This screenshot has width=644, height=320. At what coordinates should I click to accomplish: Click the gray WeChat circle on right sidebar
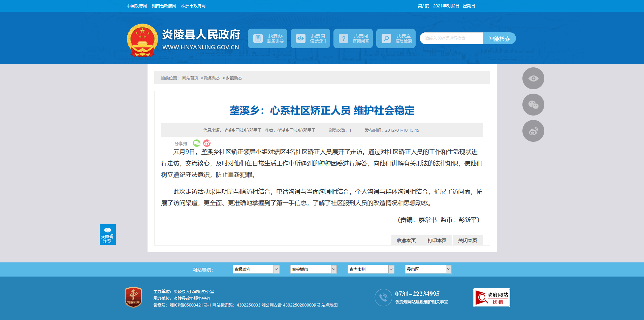(533, 105)
